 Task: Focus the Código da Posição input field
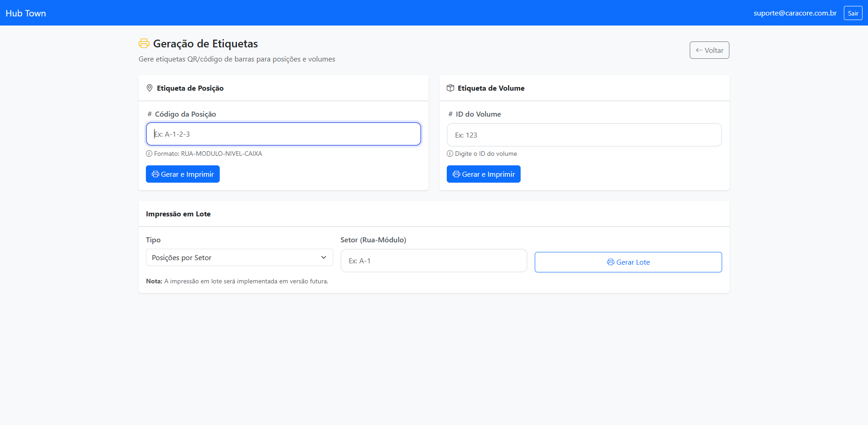[x=283, y=134]
